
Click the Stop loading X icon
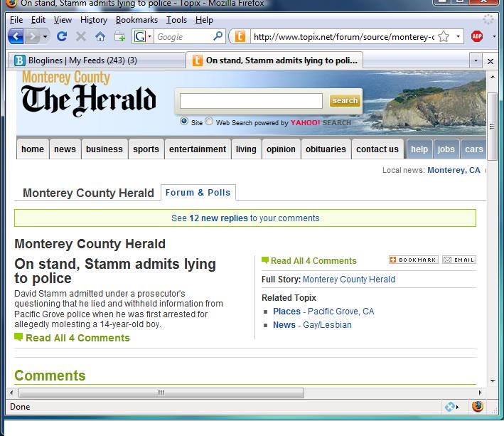[x=81, y=36]
